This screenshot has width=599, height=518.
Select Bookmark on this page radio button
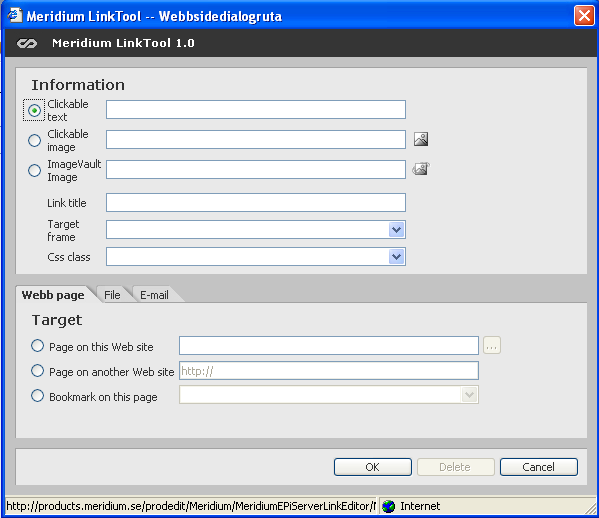click(37, 395)
